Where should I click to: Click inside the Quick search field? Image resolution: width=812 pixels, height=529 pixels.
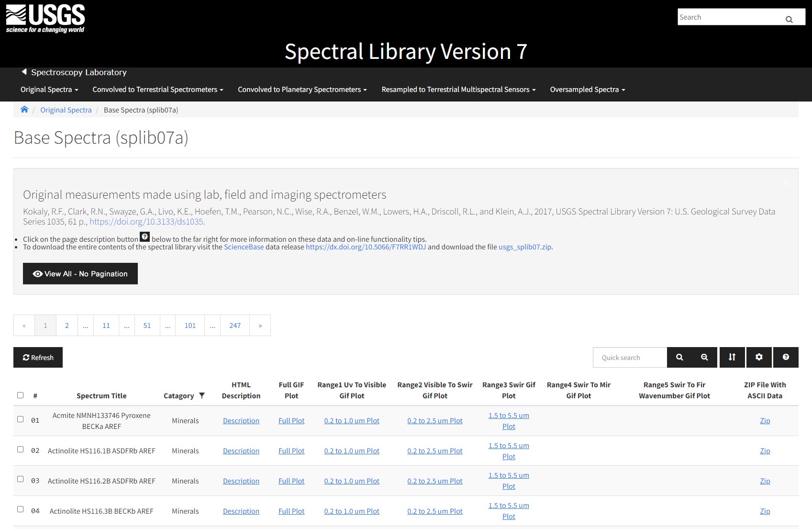[x=630, y=358]
